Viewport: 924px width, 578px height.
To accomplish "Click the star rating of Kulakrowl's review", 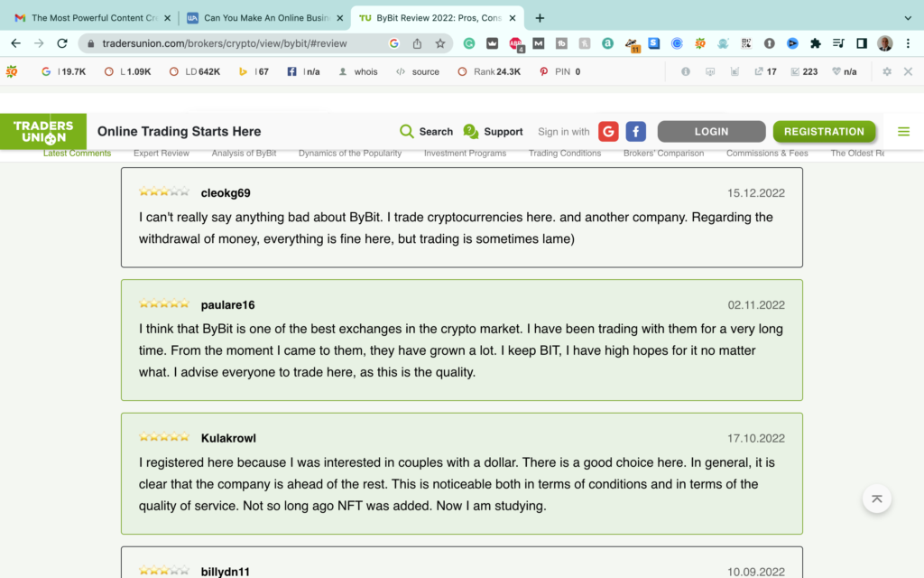I will 164,436.
